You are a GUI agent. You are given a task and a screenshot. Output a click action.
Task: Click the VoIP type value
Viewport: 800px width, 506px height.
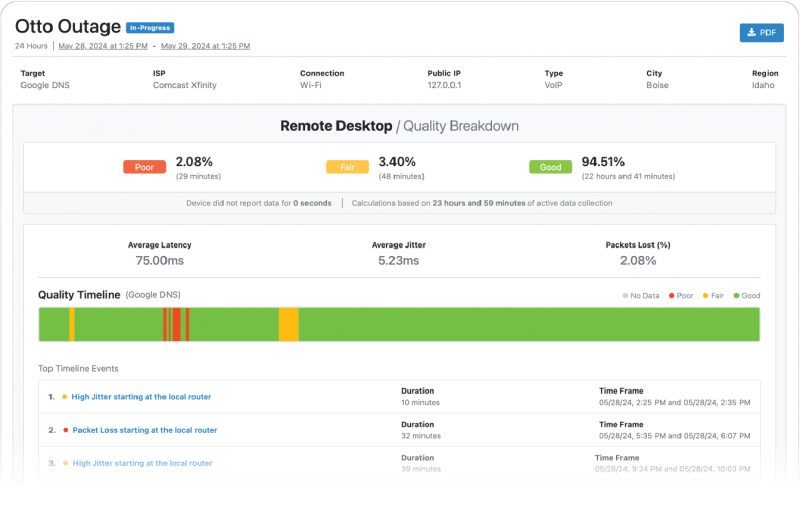coord(553,85)
